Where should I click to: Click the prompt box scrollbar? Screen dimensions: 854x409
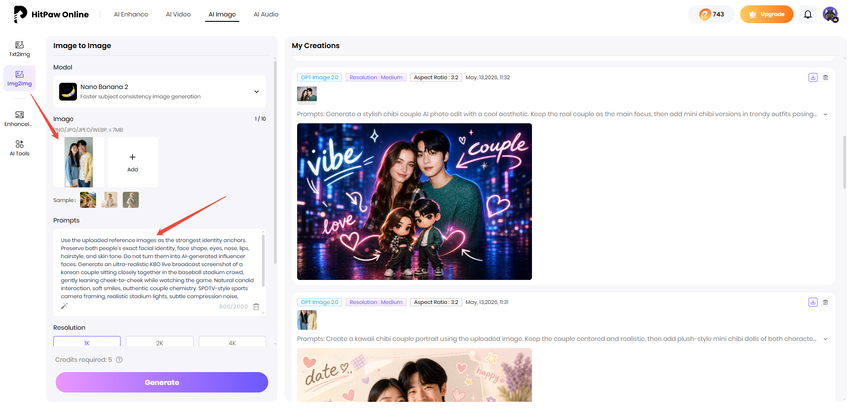[264, 260]
